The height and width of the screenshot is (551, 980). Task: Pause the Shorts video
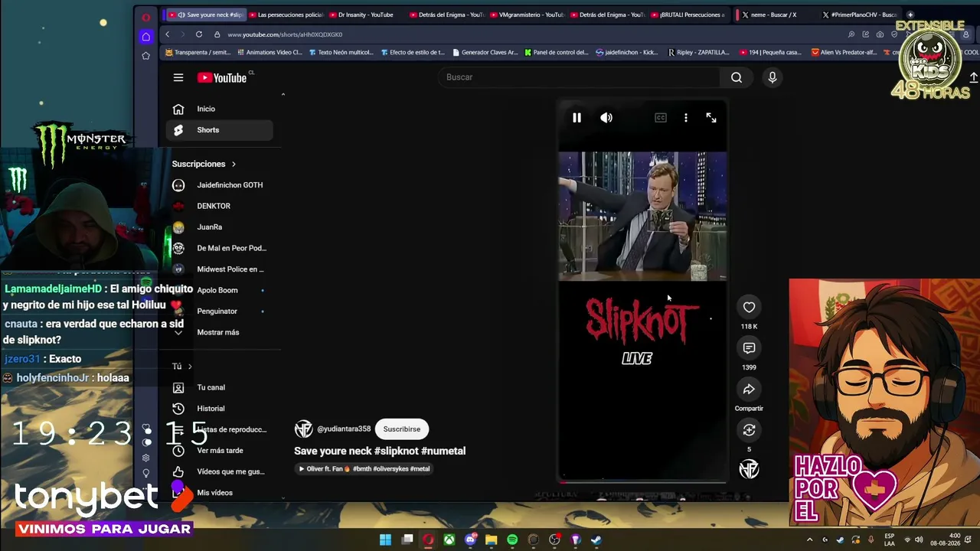577,118
